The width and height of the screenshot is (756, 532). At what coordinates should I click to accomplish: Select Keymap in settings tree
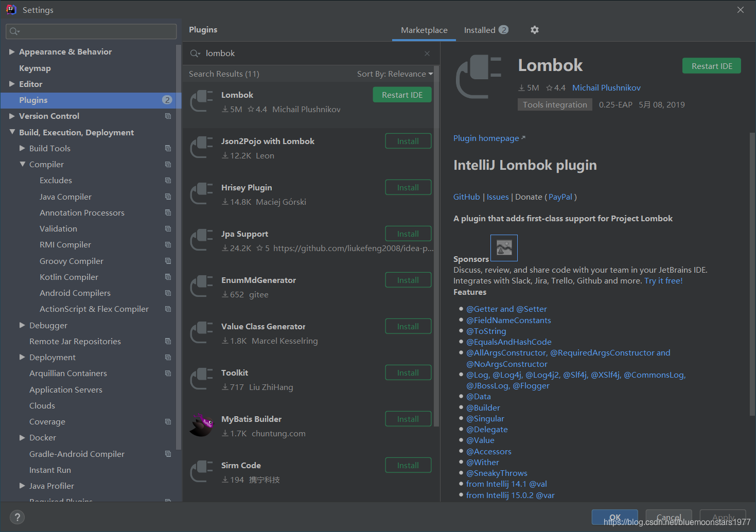(35, 68)
